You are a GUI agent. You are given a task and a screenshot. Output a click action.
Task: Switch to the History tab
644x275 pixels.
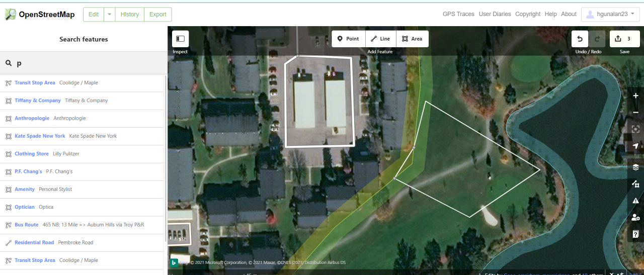click(130, 15)
